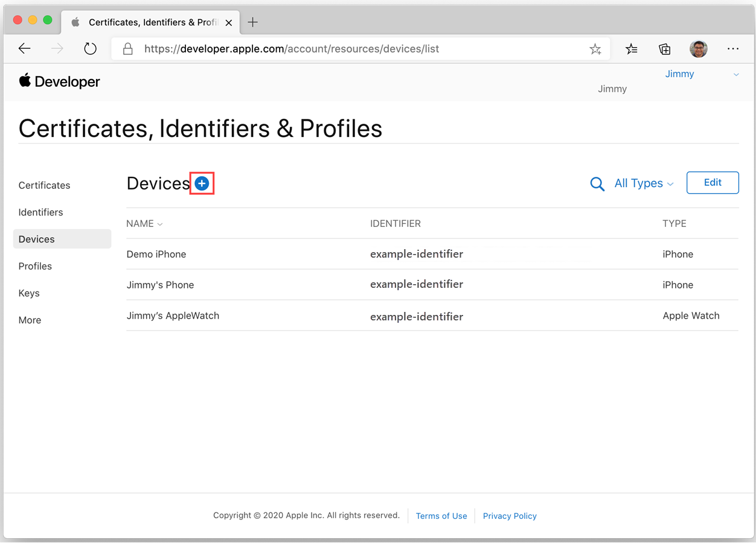Open the Privacy Policy link
Screen dimensions: 756x543
510,516
